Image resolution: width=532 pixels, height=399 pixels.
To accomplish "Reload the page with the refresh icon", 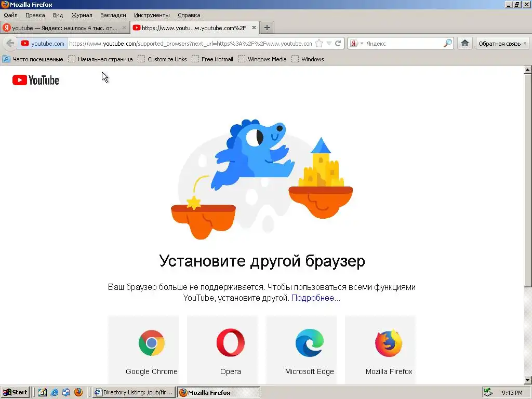I will coord(338,44).
